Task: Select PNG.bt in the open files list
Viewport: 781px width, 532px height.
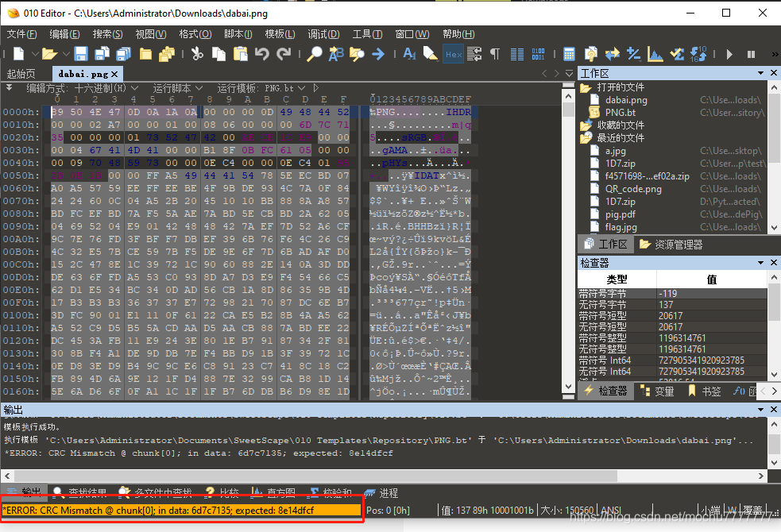Action: click(x=621, y=113)
